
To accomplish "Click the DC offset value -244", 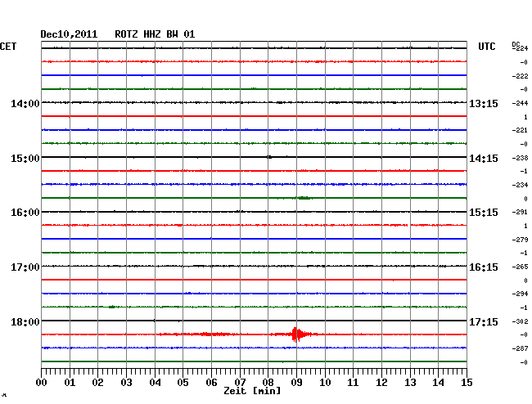I will click(520, 103).
